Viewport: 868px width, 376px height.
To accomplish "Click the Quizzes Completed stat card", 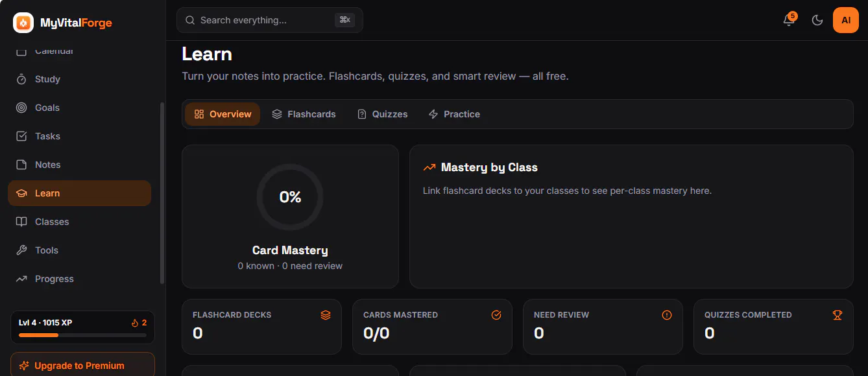I will 773,327.
